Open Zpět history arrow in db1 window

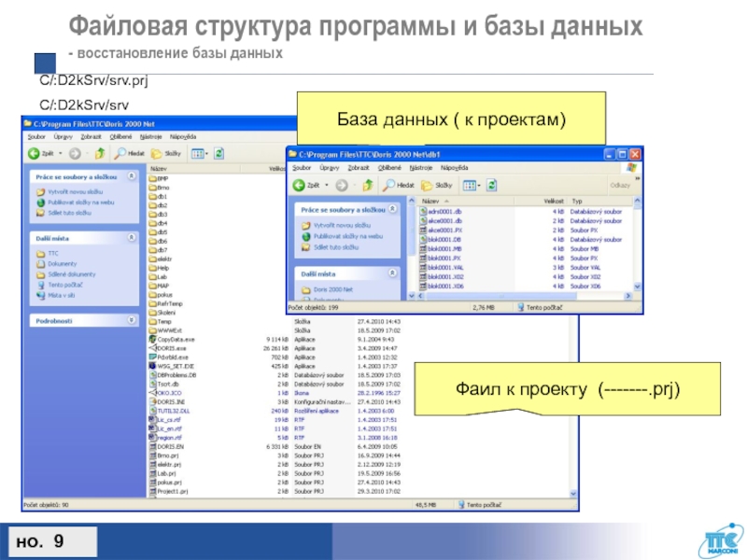point(327,185)
